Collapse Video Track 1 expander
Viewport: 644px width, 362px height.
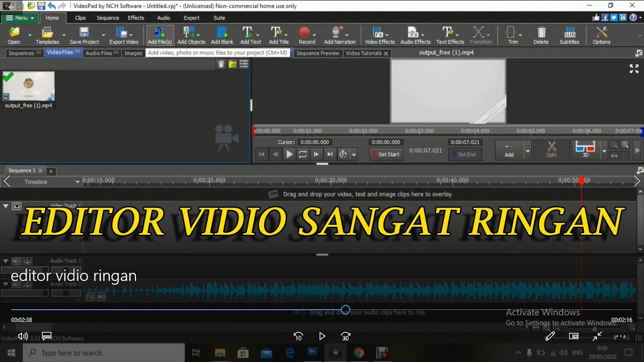pyautogui.click(x=6, y=206)
